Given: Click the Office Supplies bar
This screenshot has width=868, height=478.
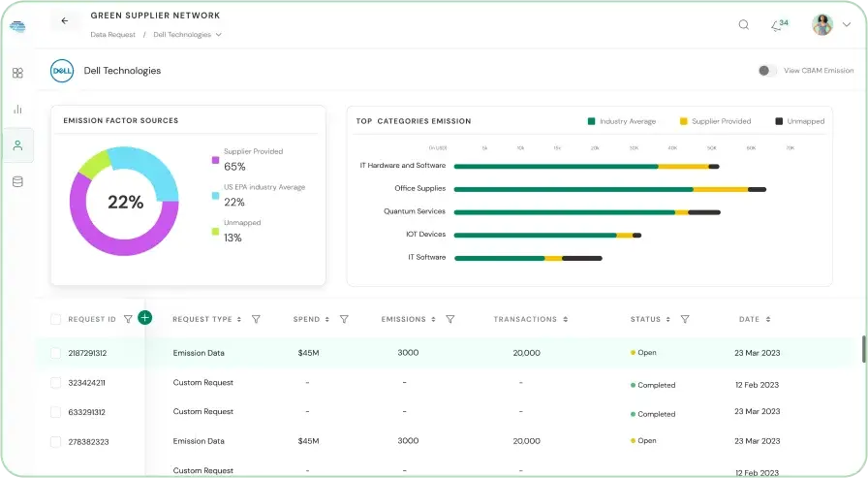Looking at the screenshot, I should pyautogui.click(x=610, y=189).
